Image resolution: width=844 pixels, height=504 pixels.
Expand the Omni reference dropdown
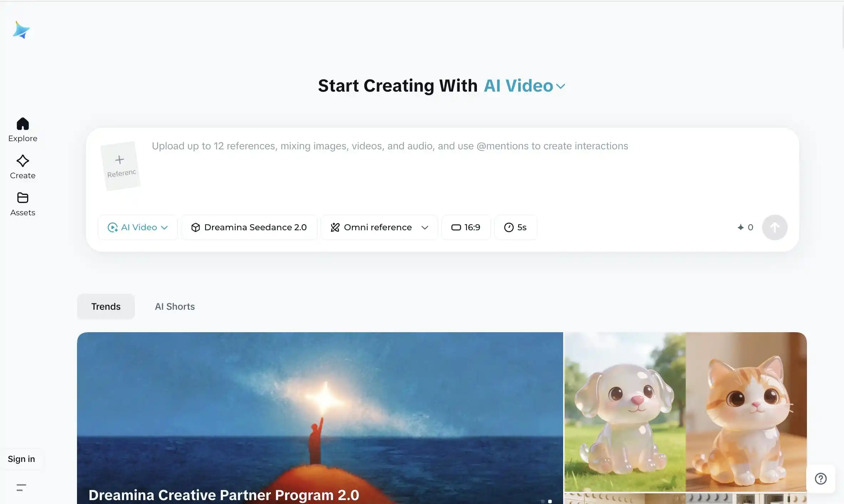[379, 227]
